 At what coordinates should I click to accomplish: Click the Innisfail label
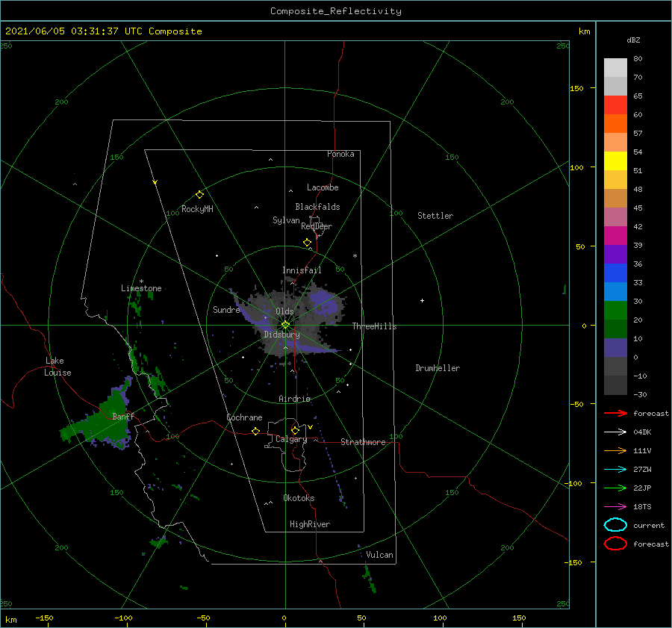[302, 270]
